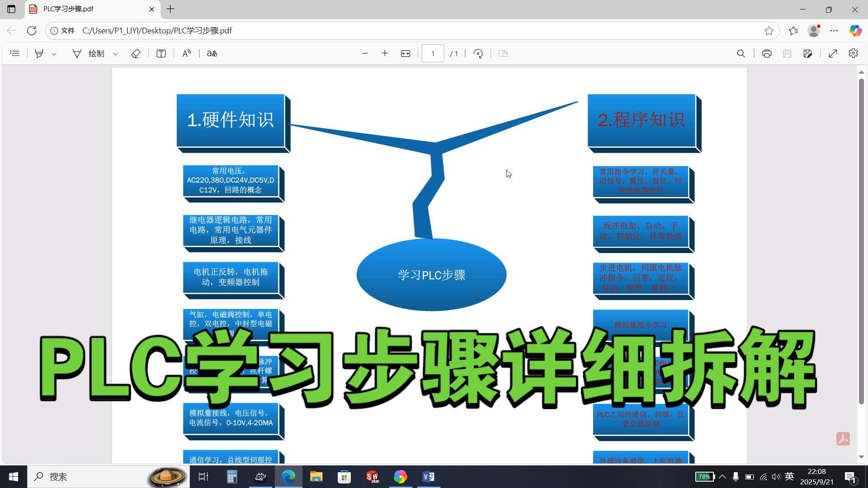The height and width of the screenshot is (488, 868).
Task: Print the PLC学习步骤 document
Action: pyautogui.click(x=767, y=53)
